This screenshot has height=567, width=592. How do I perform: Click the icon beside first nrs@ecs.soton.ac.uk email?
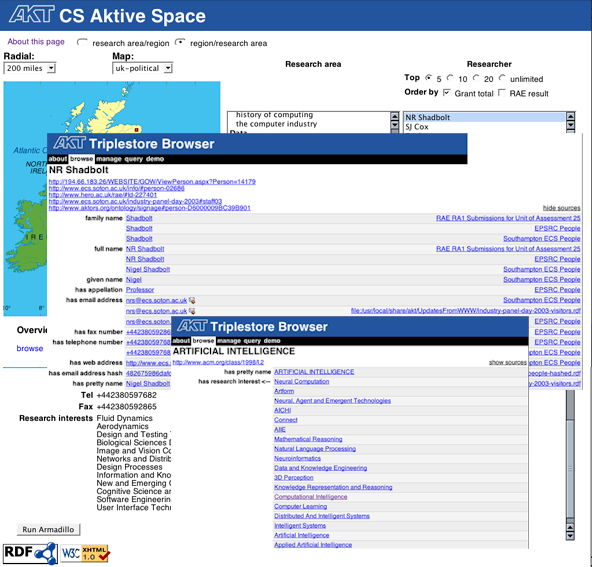[x=192, y=300]
